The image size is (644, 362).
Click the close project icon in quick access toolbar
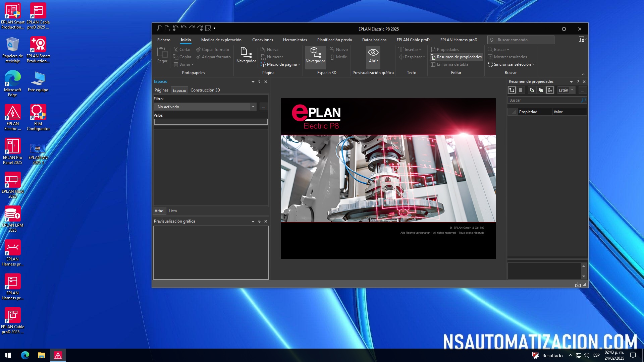[208, 28]
